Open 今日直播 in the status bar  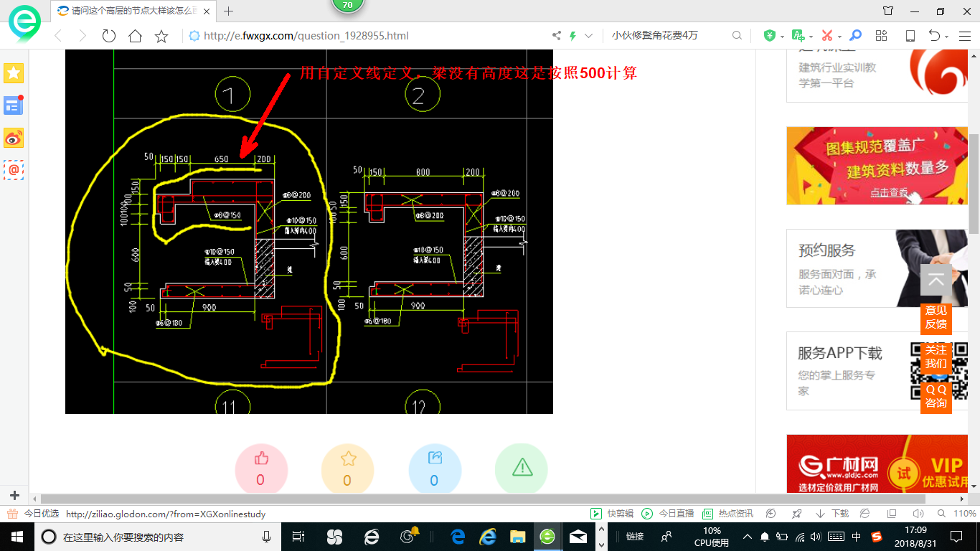pos(668,514)
